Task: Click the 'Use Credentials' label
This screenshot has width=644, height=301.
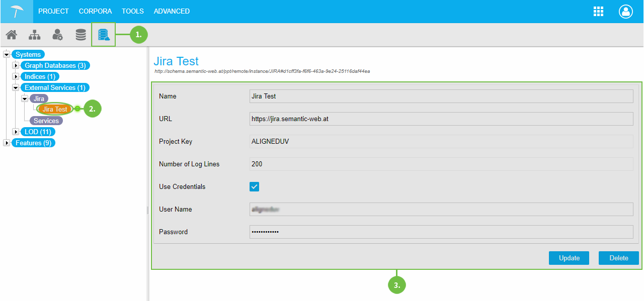Action: point(182,186)
